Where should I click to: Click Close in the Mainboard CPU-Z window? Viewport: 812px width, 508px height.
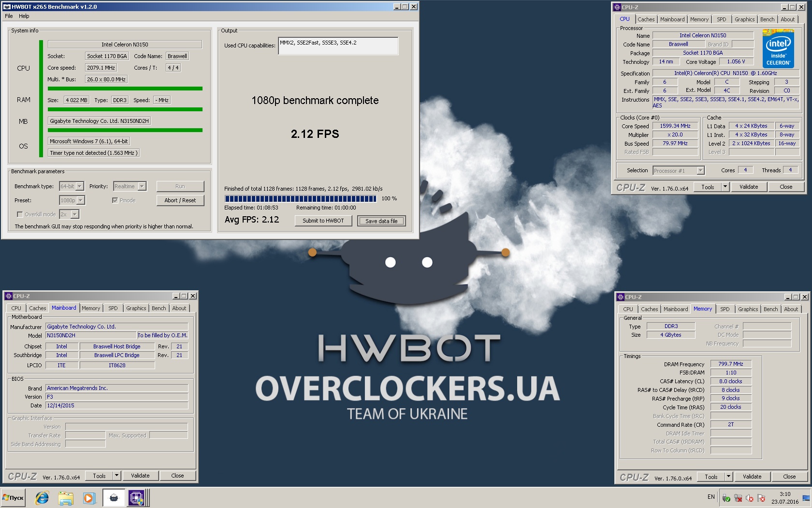coord(177,476)
